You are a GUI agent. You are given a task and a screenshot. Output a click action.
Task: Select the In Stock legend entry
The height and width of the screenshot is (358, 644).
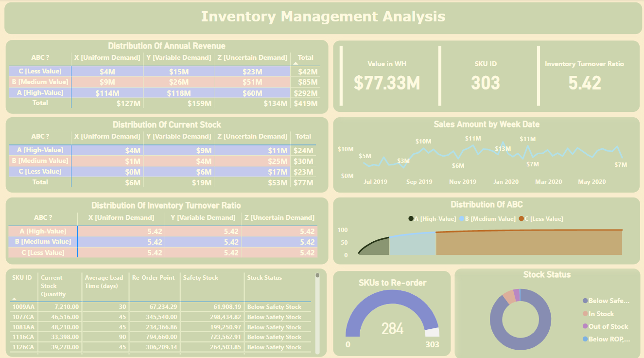(601, 314)
